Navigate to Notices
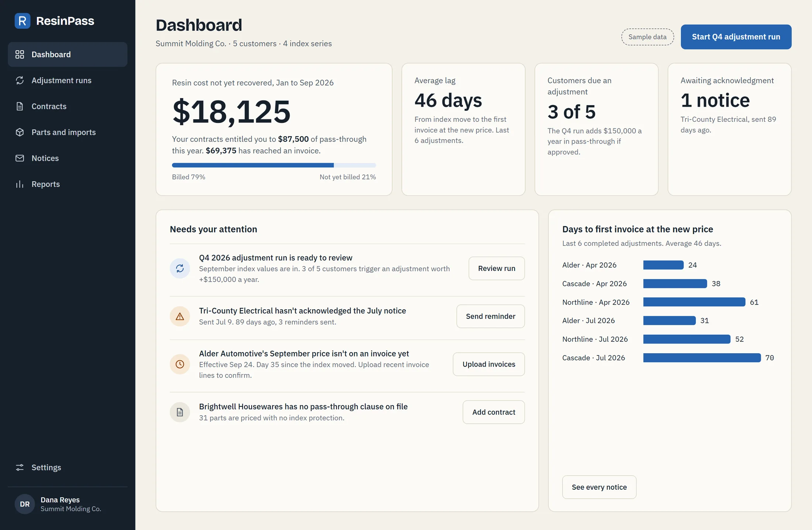This screenshot has height=530, width=812. (x=68, y=158)
